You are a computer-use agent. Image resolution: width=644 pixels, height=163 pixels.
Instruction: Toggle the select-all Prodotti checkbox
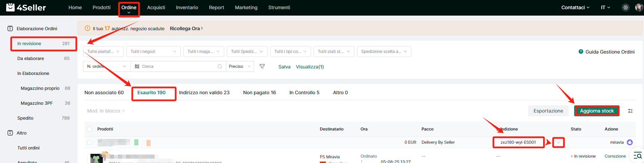pyautogui.click(x=90, y=129)
